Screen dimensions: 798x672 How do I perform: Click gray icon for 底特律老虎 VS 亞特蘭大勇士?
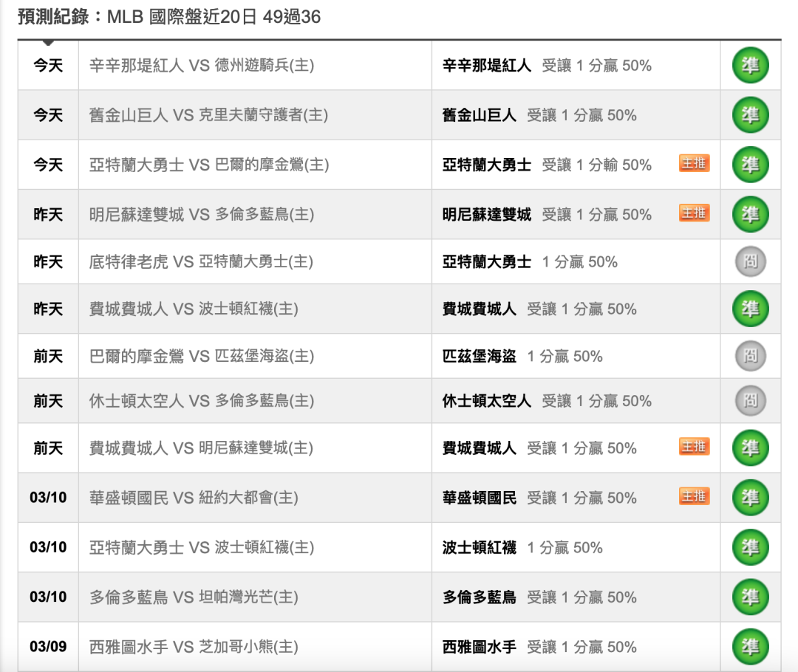point(750,261)
